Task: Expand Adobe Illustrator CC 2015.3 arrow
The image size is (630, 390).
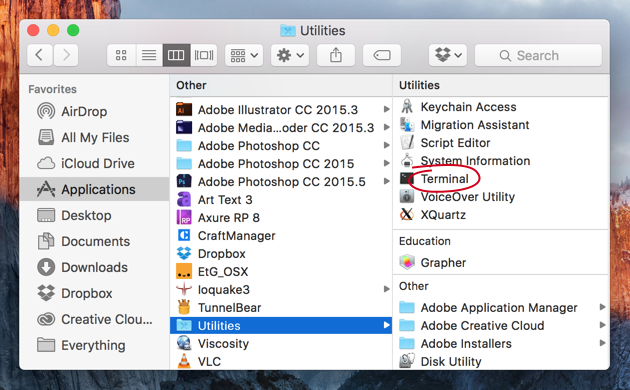Action: tap(386, 109)
